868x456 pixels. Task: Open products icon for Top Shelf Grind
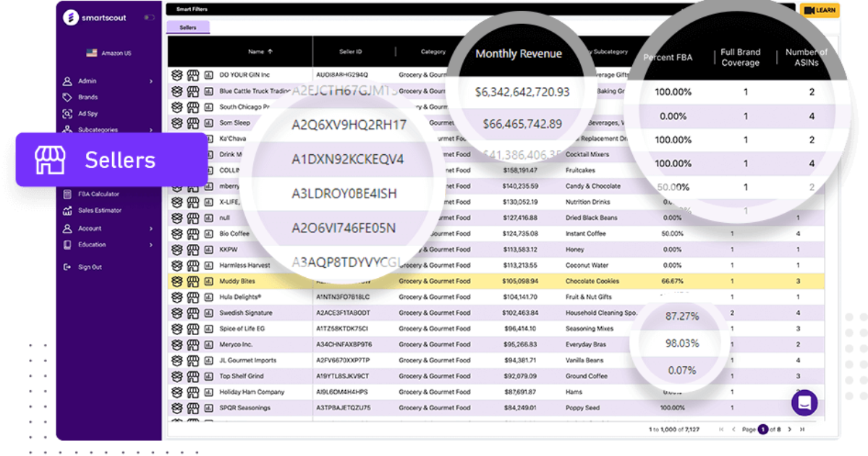(176, 376)
